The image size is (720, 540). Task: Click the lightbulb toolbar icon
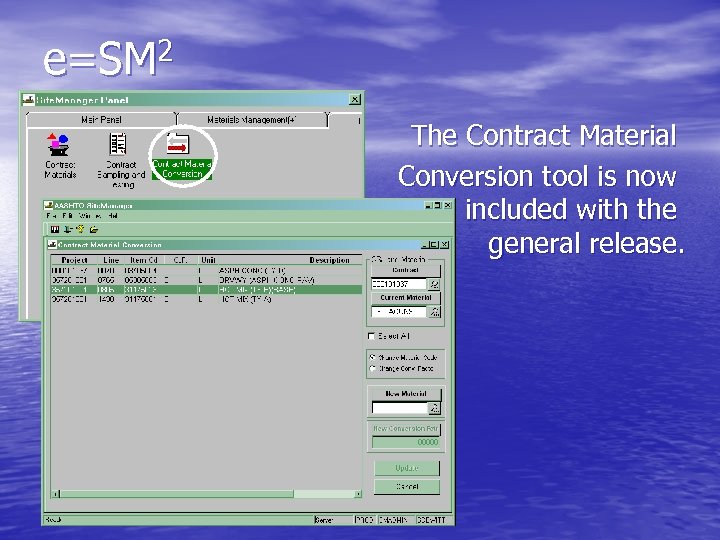click(81, 229)
